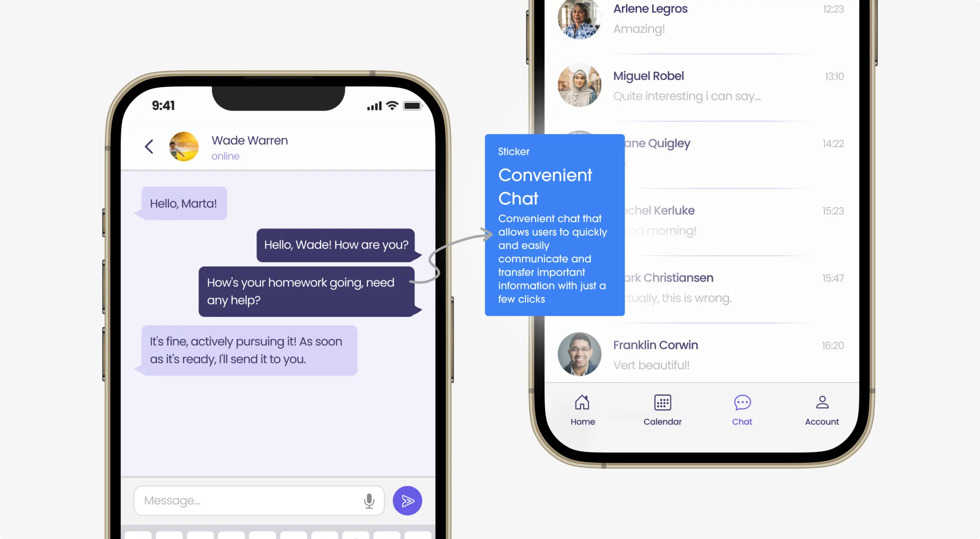The image size is (980, 539).
Task: Toggle online status indicator for Wade Warren
Action: tap(225, 155)
